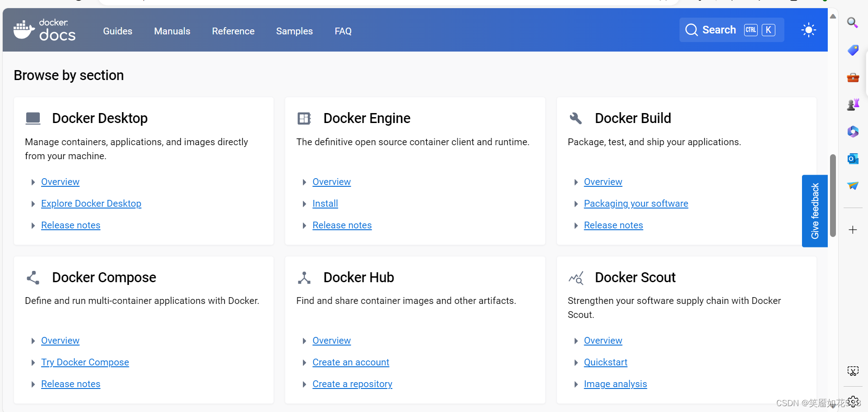The image size is (868, 412).
Task: Open Try Docker Compose link
Action: tap(85, 362)
